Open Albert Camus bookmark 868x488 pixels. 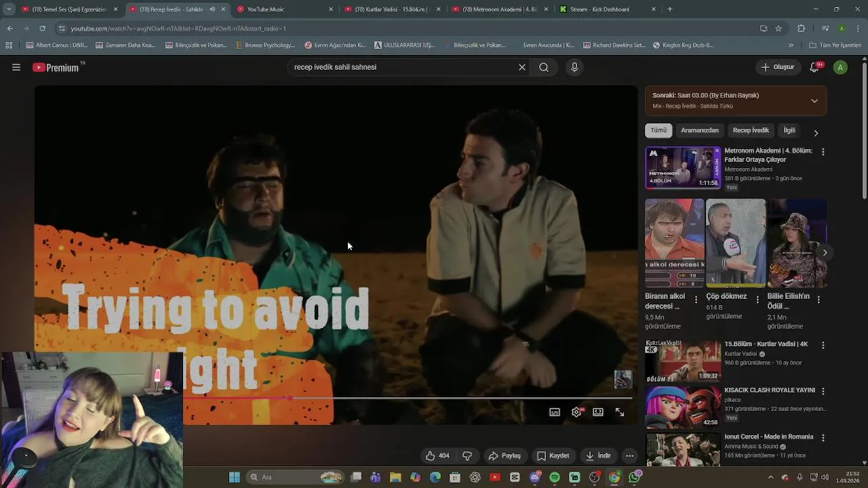tap(57, 45)
